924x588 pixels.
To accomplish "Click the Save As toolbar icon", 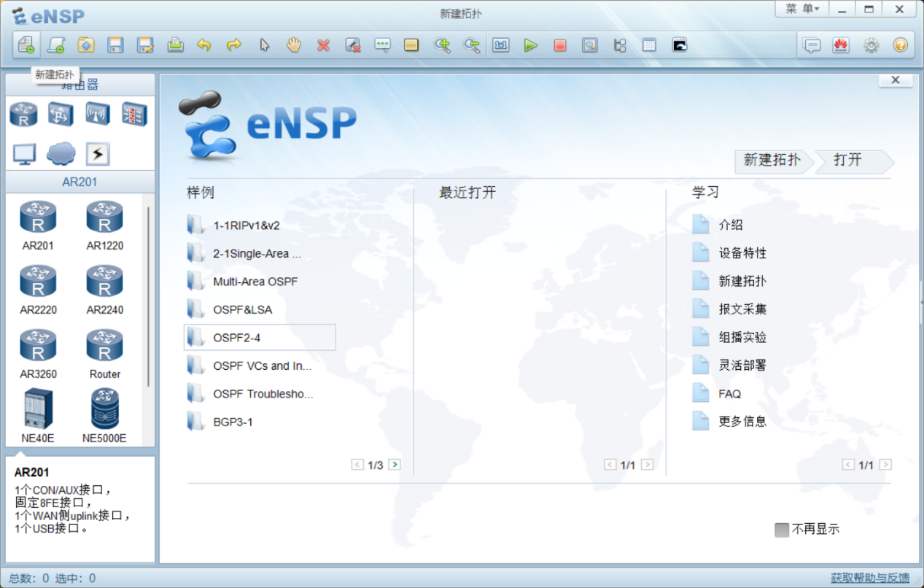I will 145,45.
